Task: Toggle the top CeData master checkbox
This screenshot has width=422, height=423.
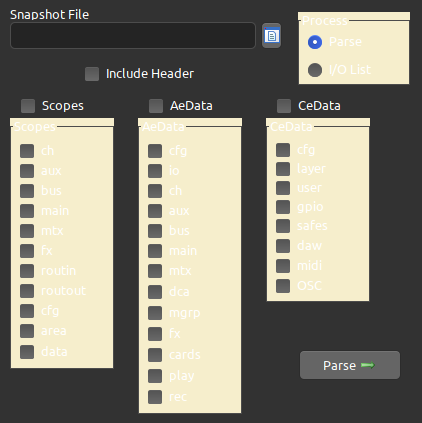Action: 284,106
